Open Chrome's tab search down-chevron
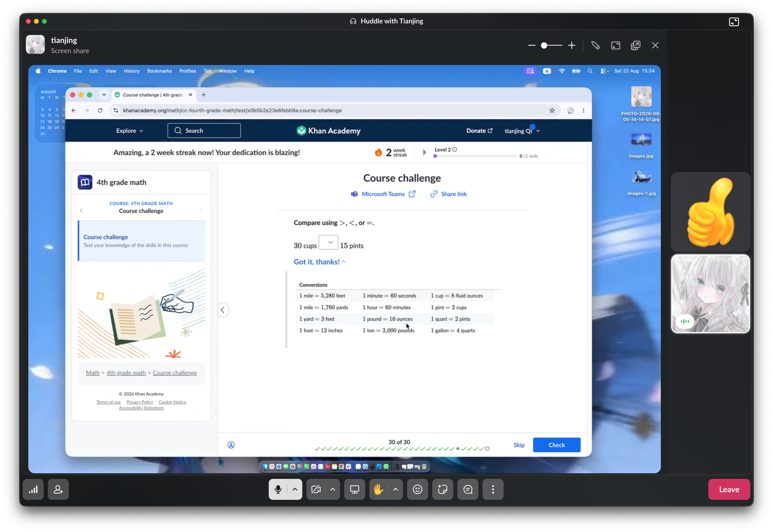The image size is (773, 532). (104, 95)
